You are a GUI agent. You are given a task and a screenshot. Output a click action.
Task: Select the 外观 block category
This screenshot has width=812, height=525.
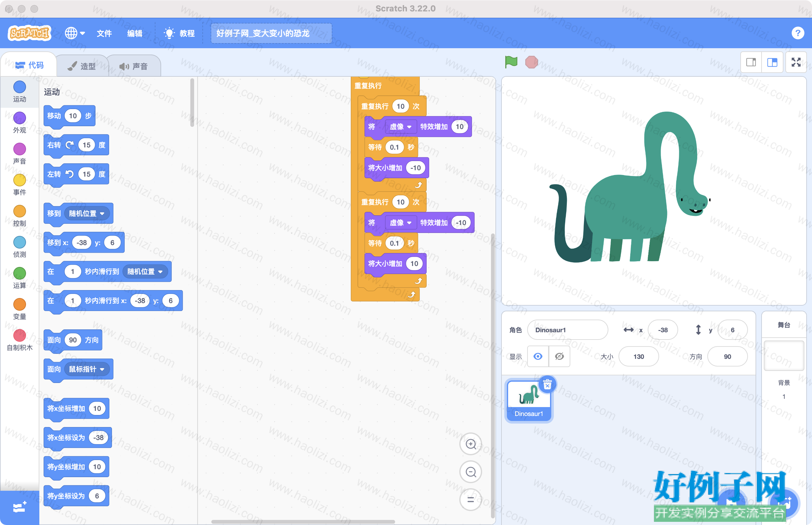[x=19, y=122]
